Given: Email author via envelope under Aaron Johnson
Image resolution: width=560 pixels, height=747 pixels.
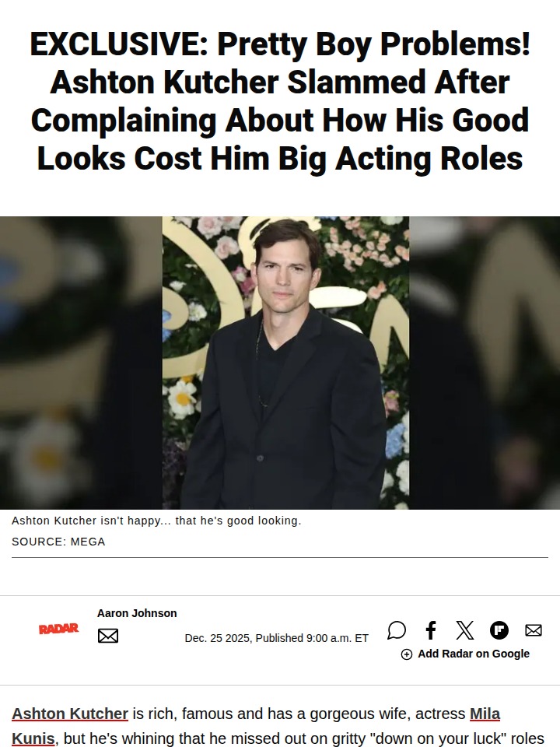Looking at the screenshot, I should point(108,636).
